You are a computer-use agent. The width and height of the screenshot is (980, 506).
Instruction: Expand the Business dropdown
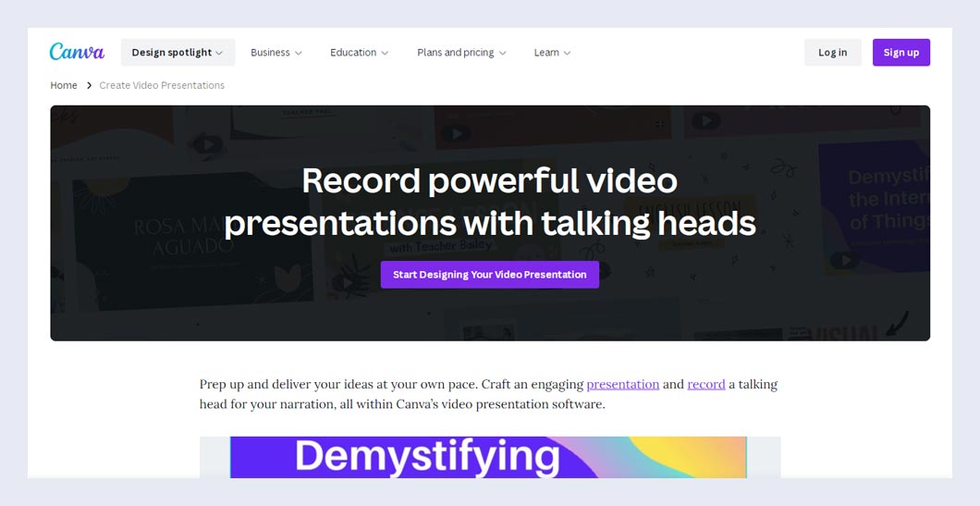[x=276, y=53]
